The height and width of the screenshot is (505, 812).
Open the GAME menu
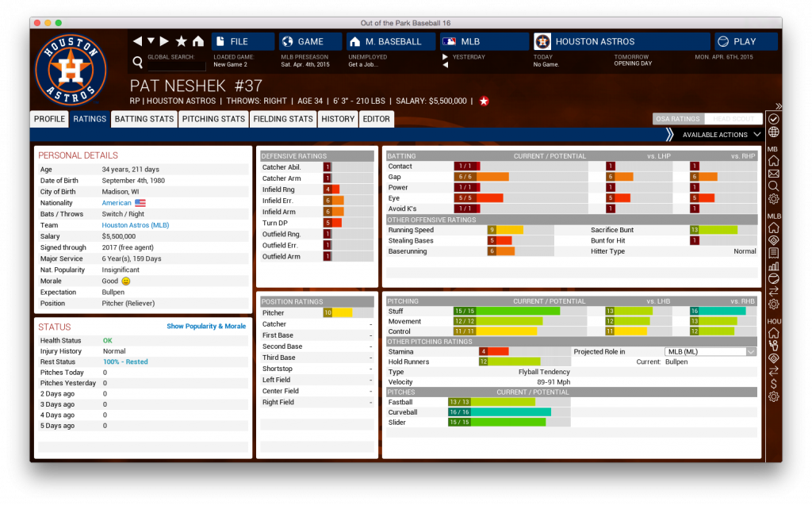click(311, 41)
